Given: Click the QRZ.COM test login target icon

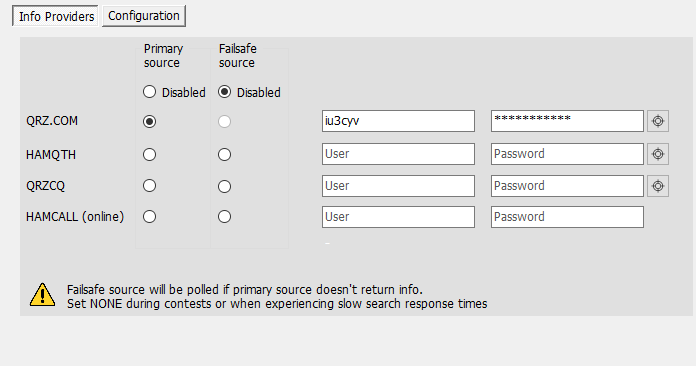Looking at the screenshot, I should click(x=658, y=121).
